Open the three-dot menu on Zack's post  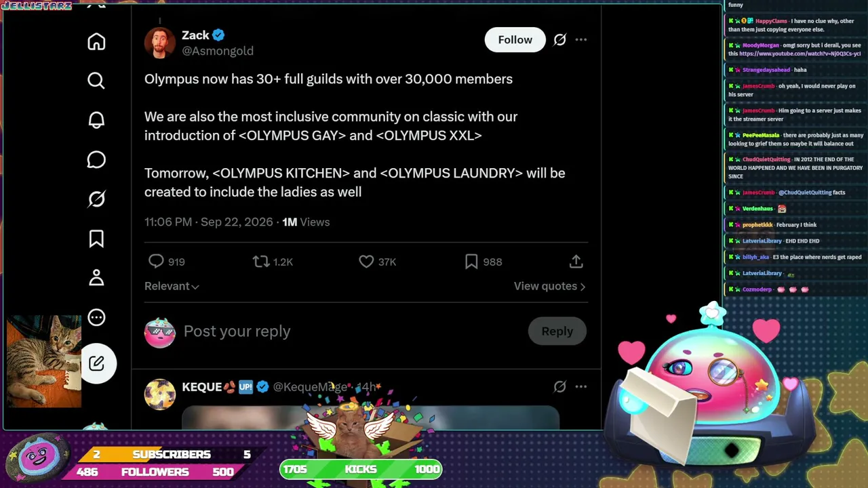point(581,40)
